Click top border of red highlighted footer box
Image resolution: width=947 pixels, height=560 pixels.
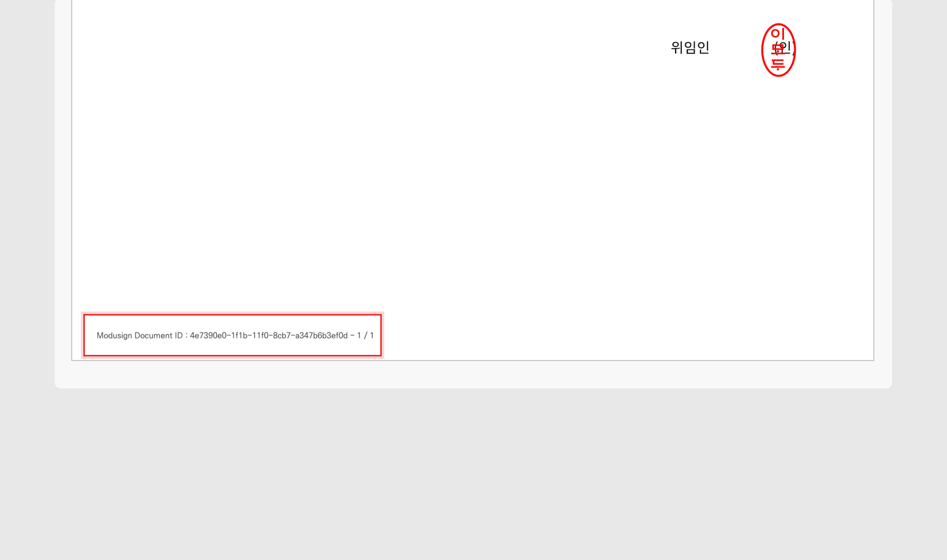pos(232,315)
